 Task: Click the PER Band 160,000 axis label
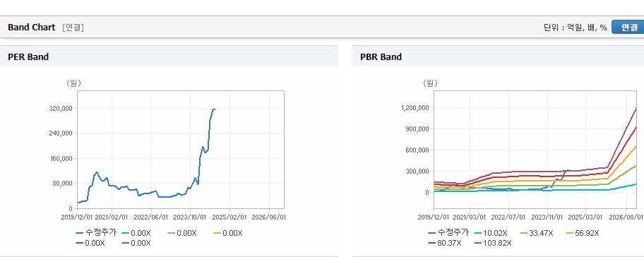click(61, 158)
